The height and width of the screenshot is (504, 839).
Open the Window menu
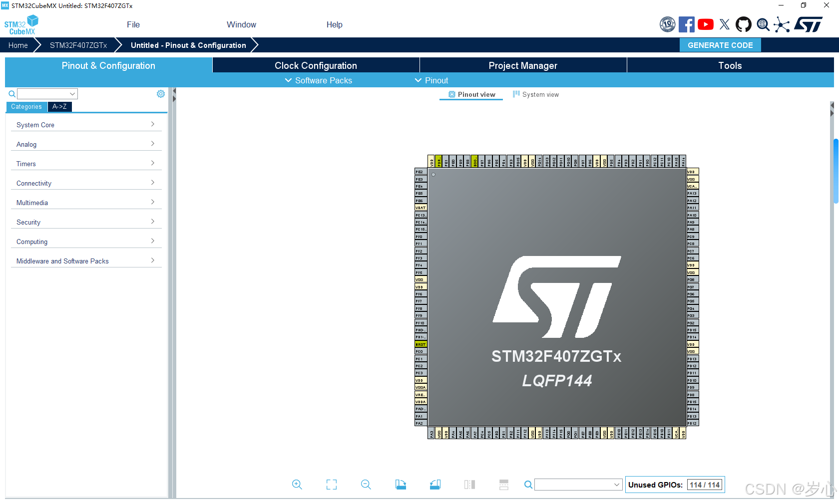coord(241,24)
